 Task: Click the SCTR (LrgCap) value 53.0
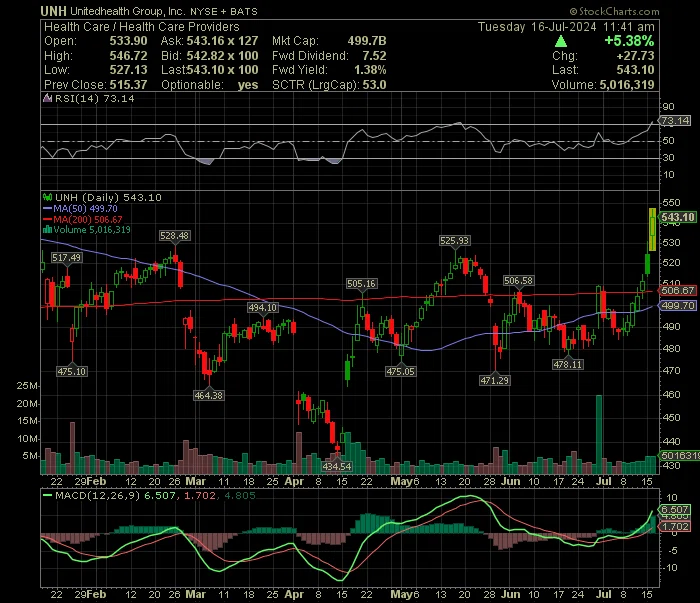[x=374, y=85]
